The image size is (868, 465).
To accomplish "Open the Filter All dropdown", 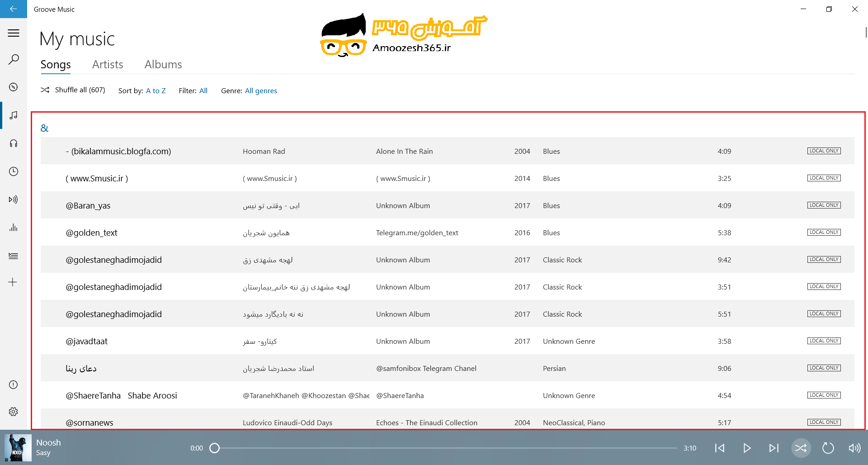I will 203,90.
